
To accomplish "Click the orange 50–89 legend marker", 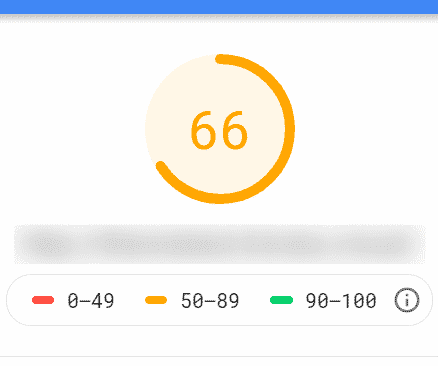I will [156, 300].
